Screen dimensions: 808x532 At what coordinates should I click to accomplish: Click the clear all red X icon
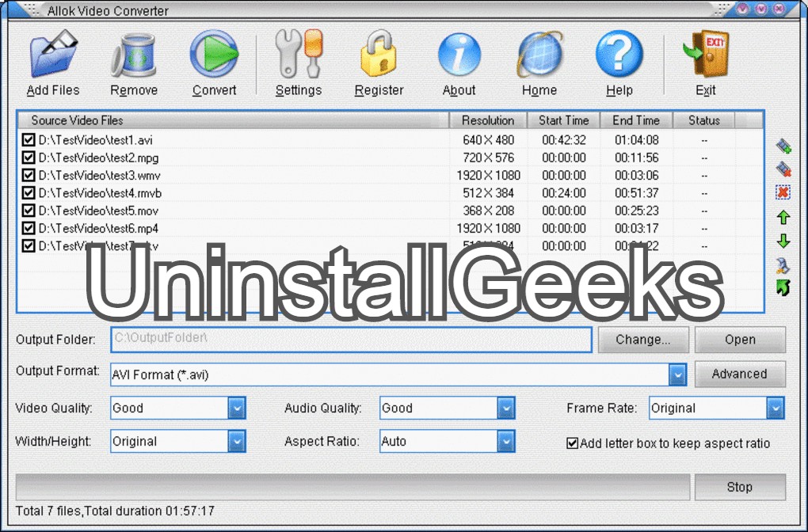click(783, 192)
